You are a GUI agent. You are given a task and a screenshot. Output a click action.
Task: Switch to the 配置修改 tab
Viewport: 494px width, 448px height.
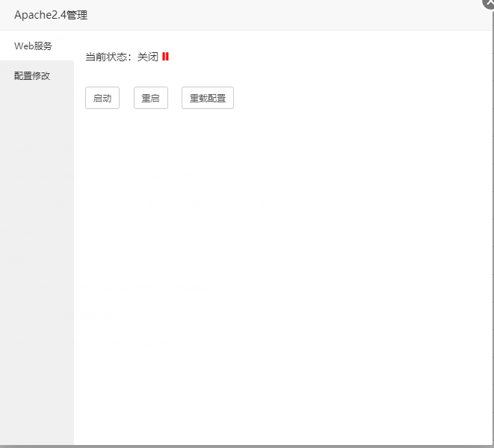(37, 76)
